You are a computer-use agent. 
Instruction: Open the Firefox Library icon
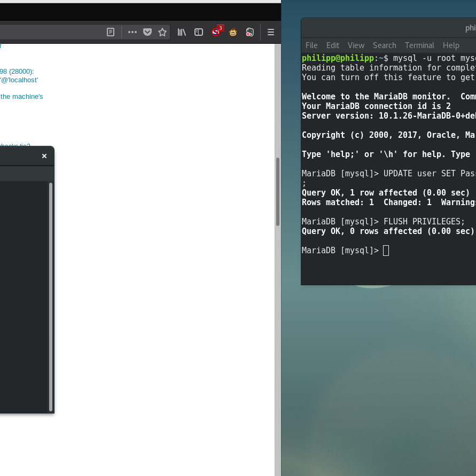[x=182, y=32]
